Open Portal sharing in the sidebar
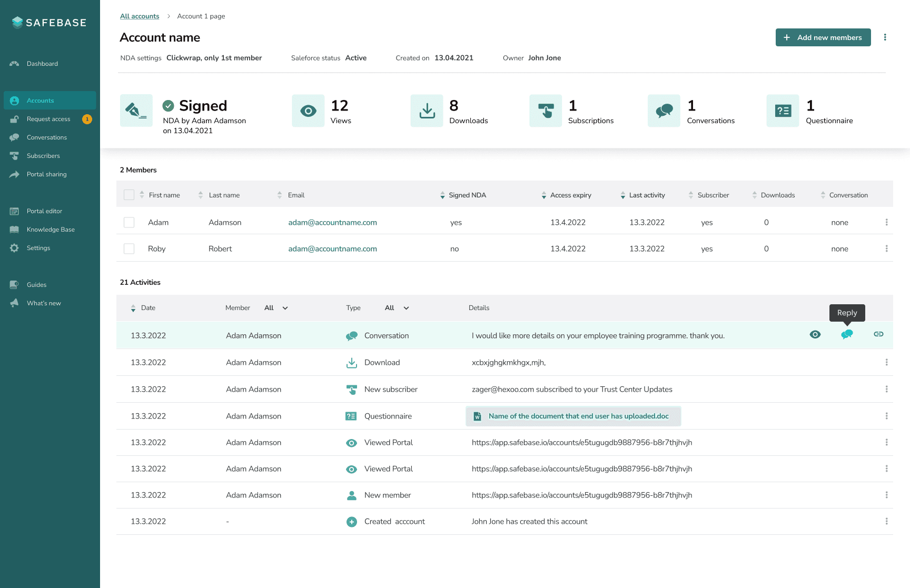Viewport: 910px width, 588px height. click(x=46, y=174)
